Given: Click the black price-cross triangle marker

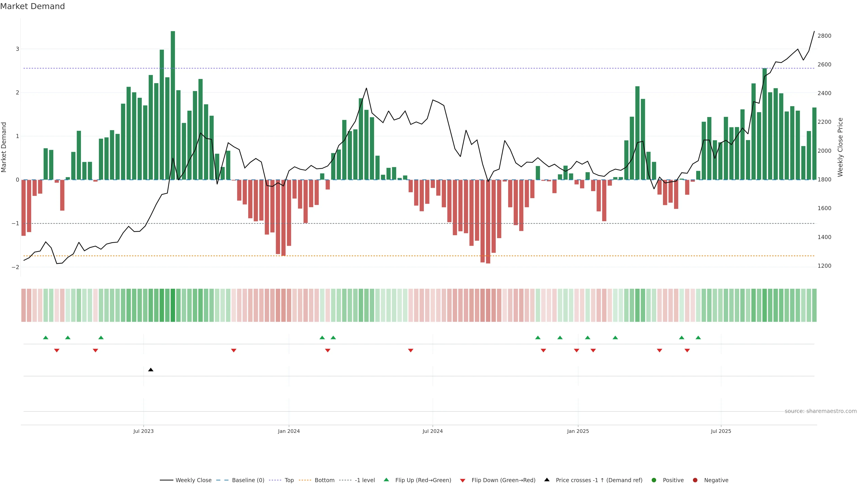Looking at the screenshot, I should [x=151, y=370].
